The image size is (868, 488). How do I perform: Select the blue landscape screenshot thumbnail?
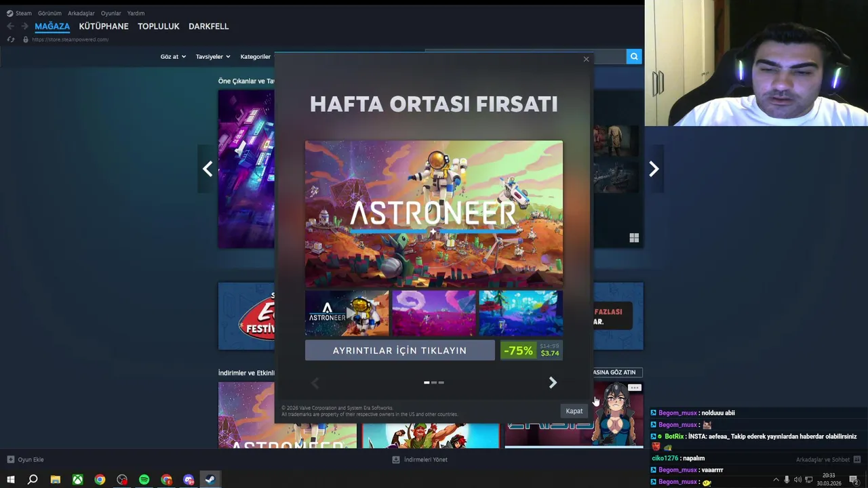521,313
